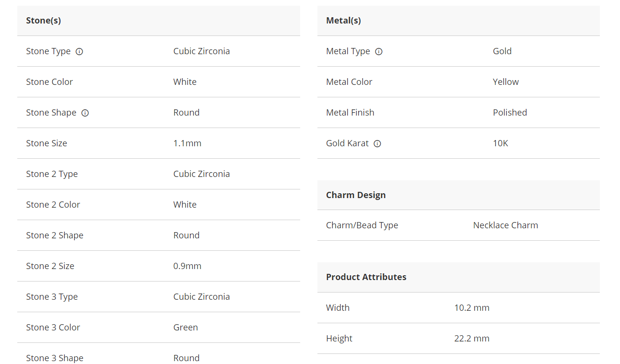The image size is (620, 364).
Task: Select the Charm/Bead Type label
Action: point(362,225)
